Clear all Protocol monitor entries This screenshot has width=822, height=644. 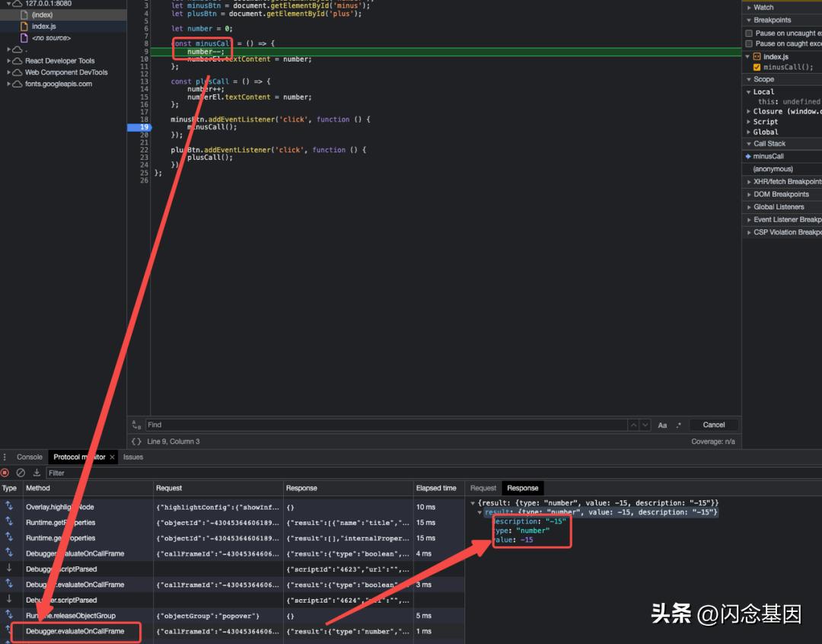pos(21,473)
